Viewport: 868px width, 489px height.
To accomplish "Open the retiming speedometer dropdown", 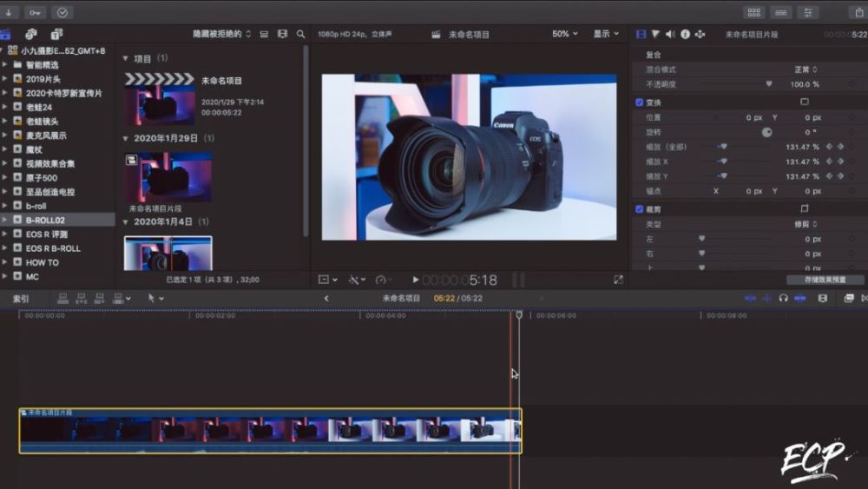I will point(384,280).
